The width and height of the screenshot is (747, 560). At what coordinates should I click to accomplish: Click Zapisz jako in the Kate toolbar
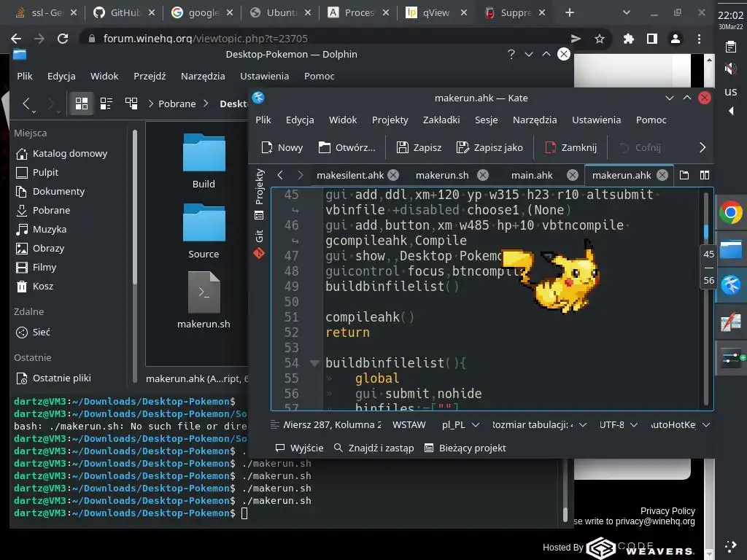point(489,147)
